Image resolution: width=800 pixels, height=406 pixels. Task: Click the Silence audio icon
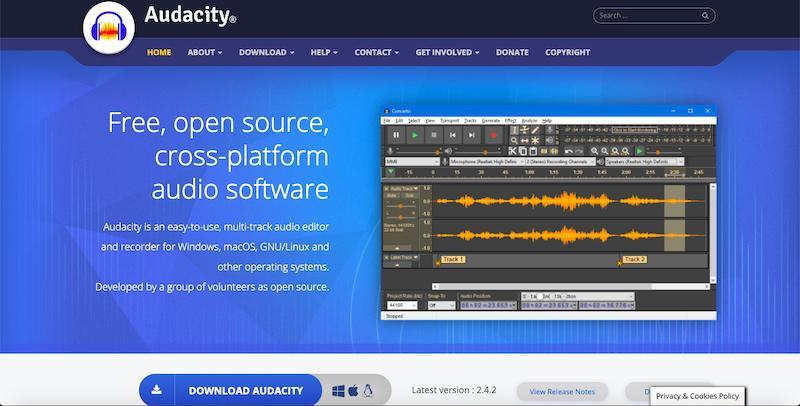(x=554, y=151)
